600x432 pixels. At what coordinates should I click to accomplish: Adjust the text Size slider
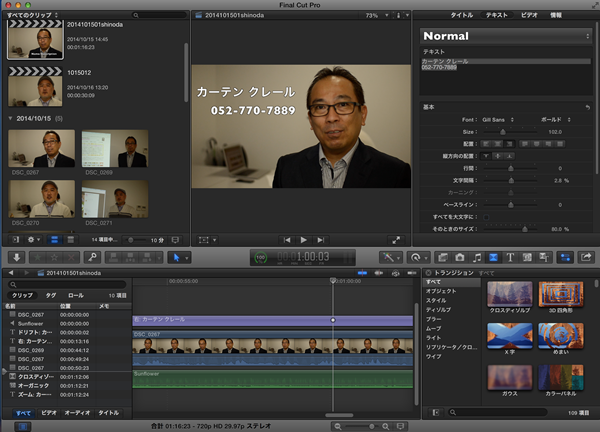click(x=502, y=131)
